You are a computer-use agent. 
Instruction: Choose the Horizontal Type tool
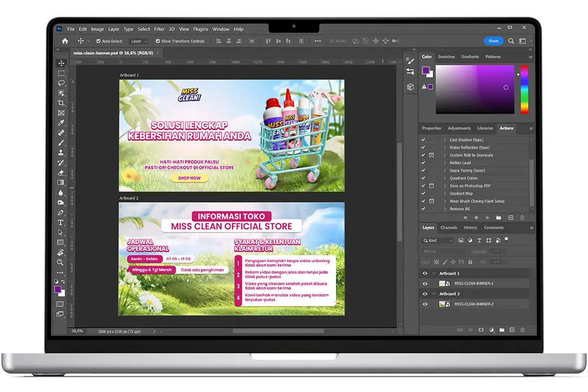coord(61,223)
